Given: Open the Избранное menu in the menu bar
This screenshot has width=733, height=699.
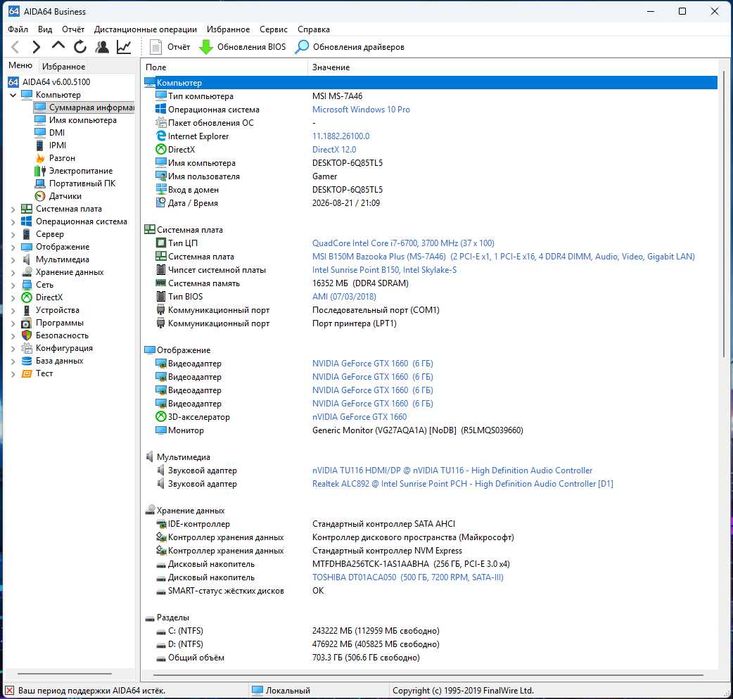Looking at the screenshot, I should coord(228,29).
